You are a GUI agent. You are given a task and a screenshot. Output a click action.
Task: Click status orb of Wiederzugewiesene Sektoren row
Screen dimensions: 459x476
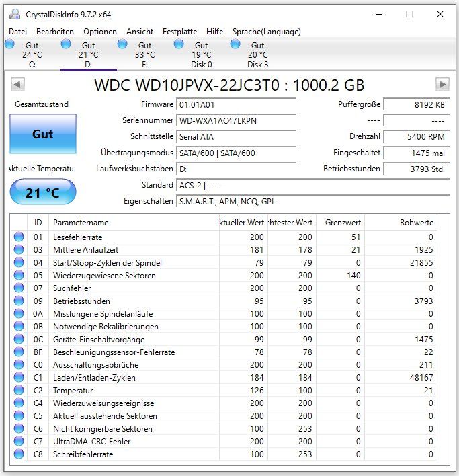[x=19, y=275]
